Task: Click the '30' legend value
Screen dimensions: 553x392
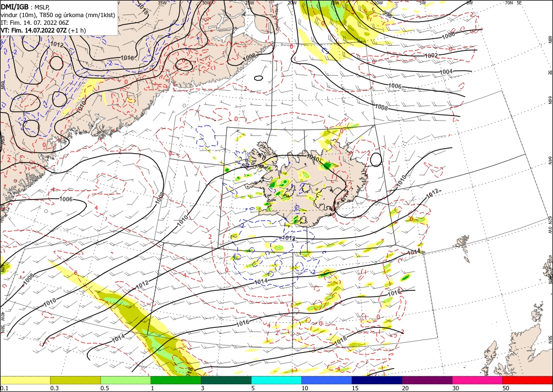Action: (456, 388)
